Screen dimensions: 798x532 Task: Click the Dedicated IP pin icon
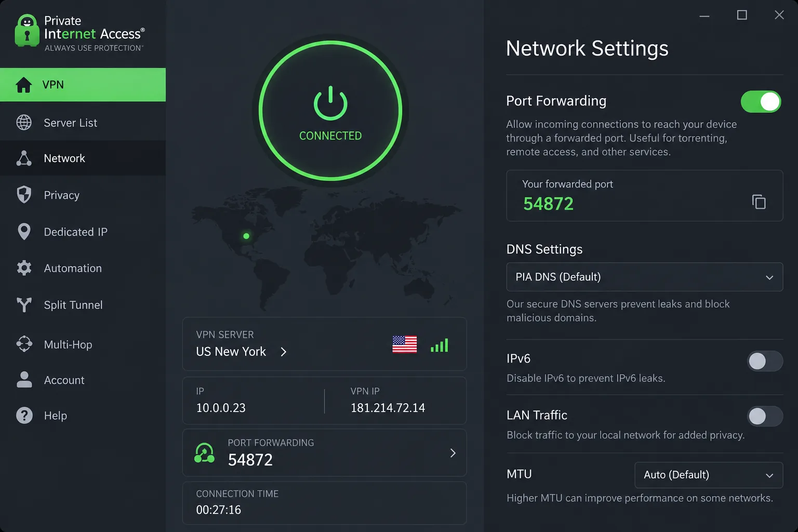click(24, 232)
